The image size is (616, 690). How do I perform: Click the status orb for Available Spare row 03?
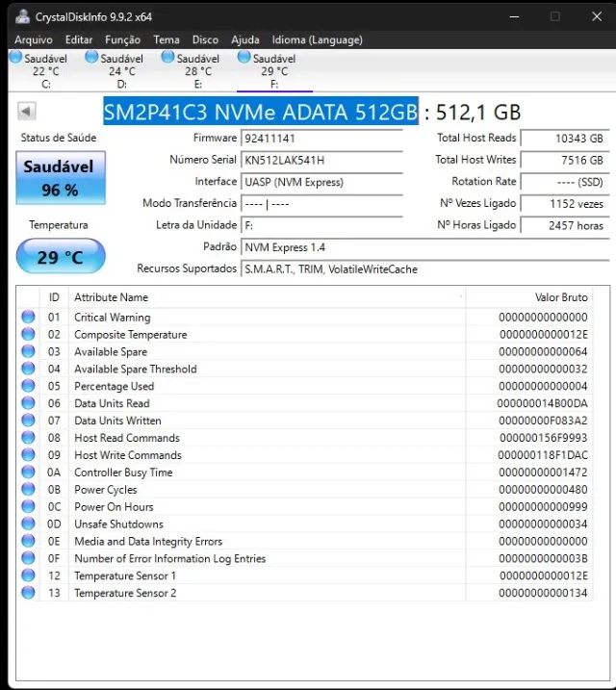click(x=28, y=351)
